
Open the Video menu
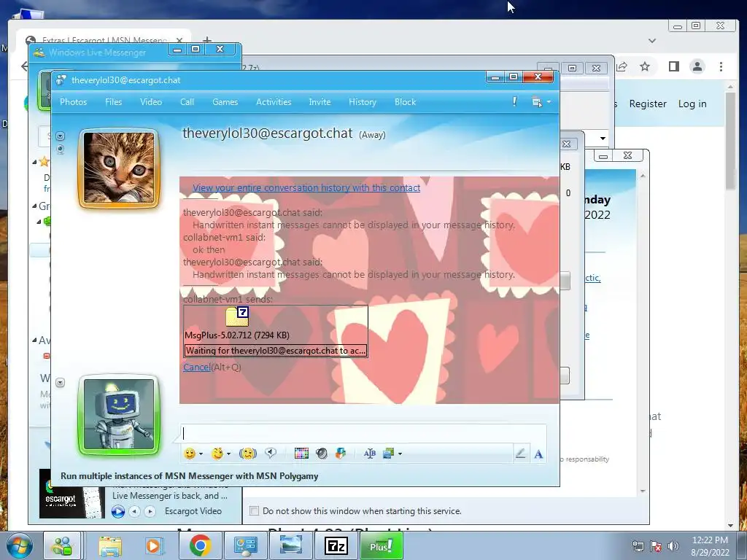(x=151, y=102)
